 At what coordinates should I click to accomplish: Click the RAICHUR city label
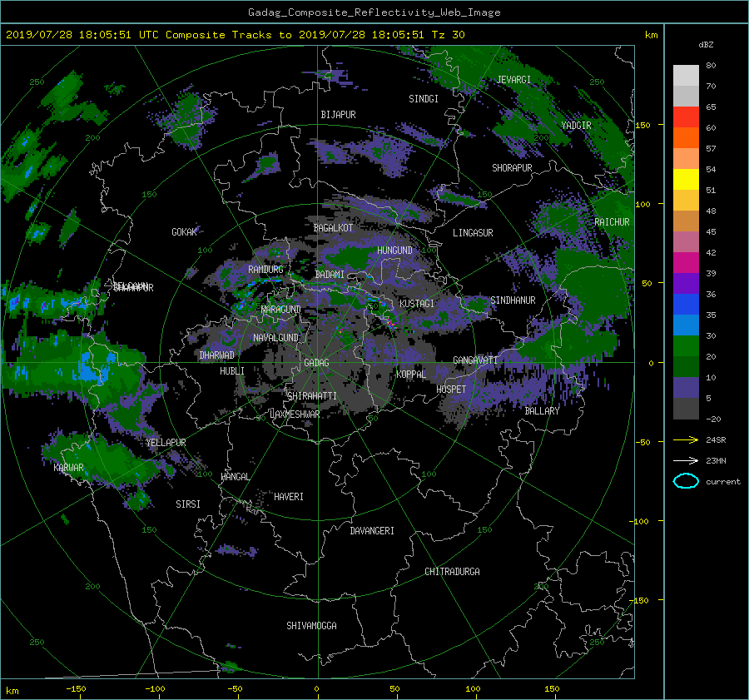tap(612, 222)
